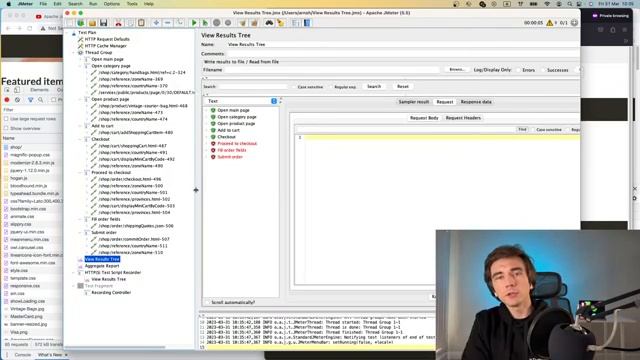Click the Clear All double-broom icon
This screenshot has width=640, height=360.
click(x=254, y=23)
